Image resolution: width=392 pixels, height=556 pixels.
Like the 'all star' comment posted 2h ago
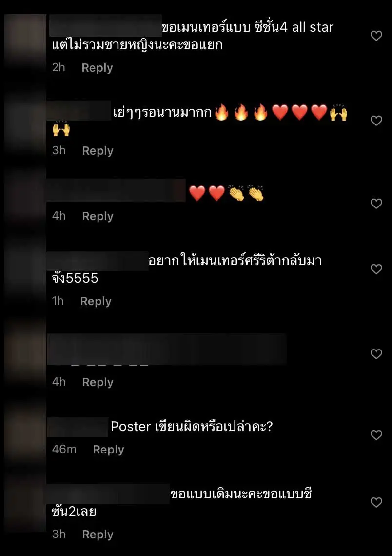point(376,36)
